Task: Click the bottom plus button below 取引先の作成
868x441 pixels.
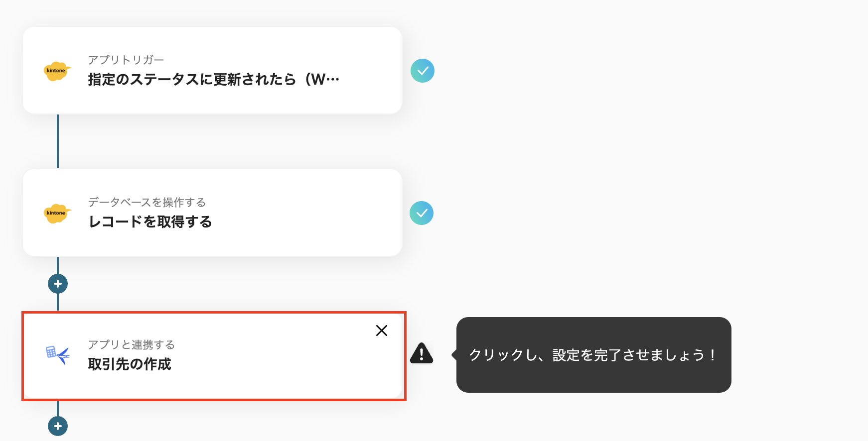Action: [58, 426]
